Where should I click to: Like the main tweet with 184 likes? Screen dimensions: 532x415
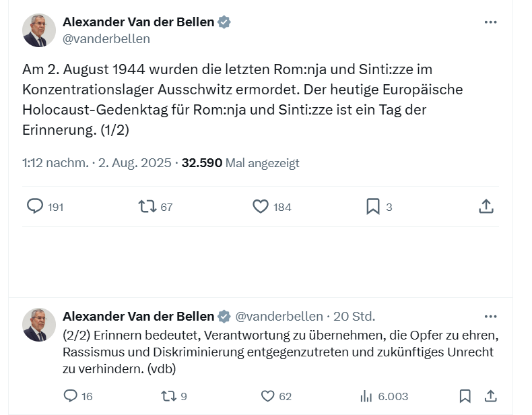[x=261, y=206]
